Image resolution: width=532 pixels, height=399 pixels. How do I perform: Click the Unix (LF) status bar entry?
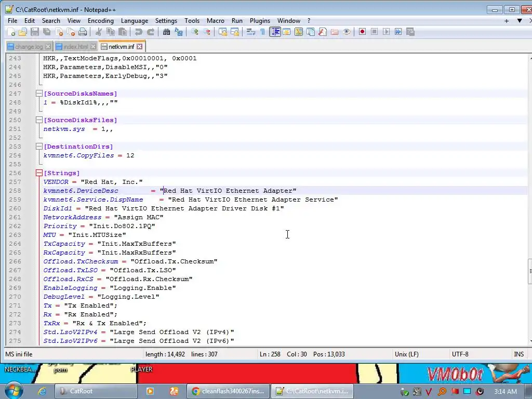(406, 354)
